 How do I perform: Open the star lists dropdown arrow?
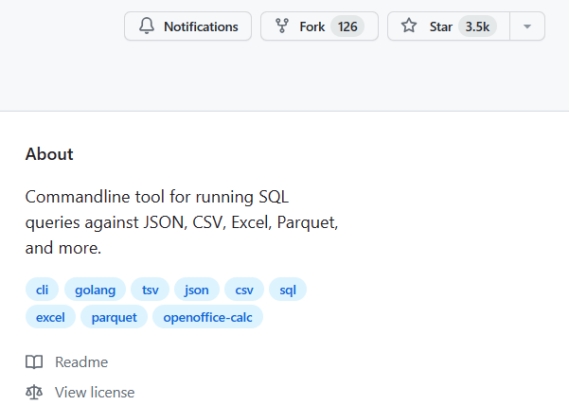point(527,26)
